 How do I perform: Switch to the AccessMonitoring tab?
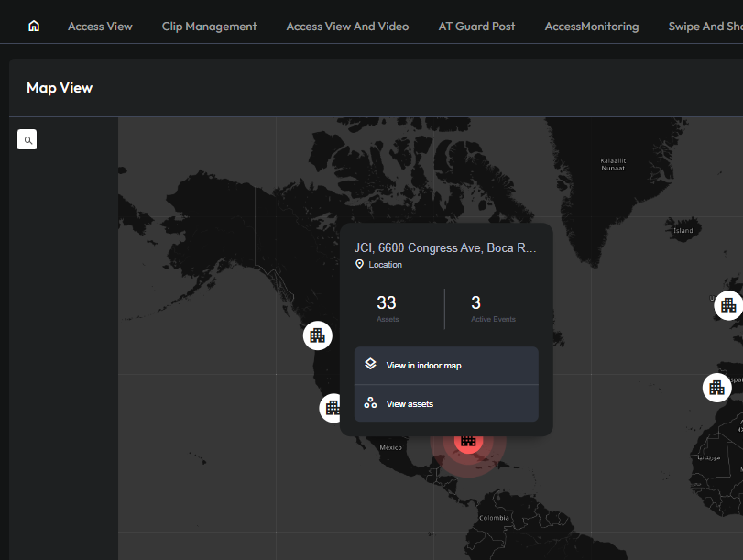pyautogui.click(x=591, y=27)
